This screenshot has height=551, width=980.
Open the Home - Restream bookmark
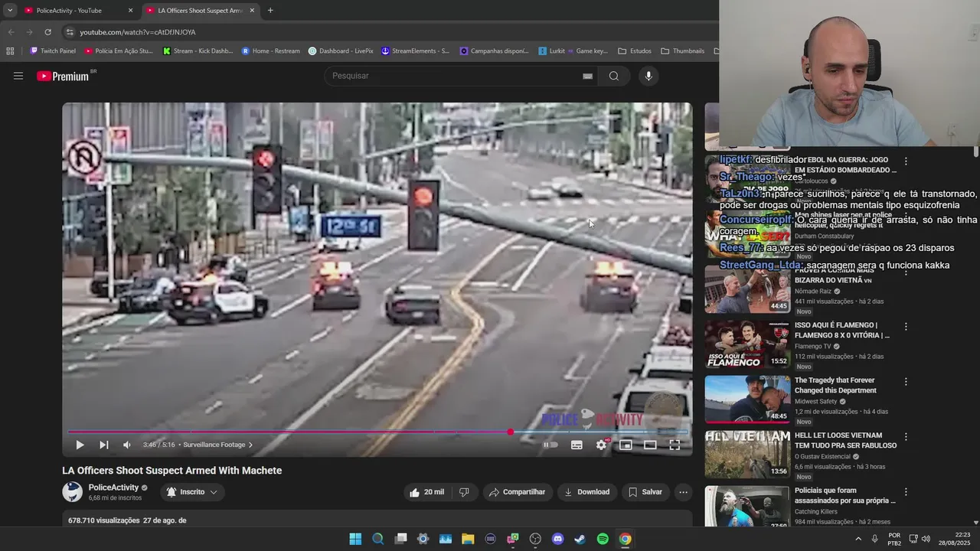(x=271, y=51)
